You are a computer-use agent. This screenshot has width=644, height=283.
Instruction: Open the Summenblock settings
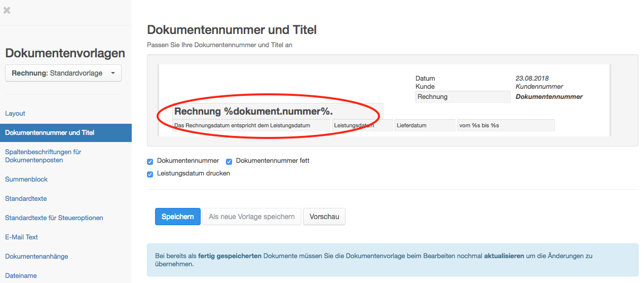(x=26, y=179)
